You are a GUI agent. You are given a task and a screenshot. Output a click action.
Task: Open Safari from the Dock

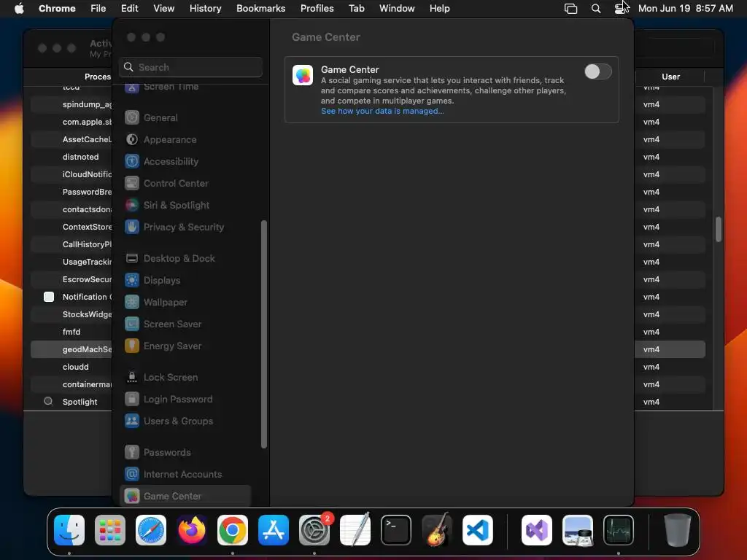click(151, 530)
